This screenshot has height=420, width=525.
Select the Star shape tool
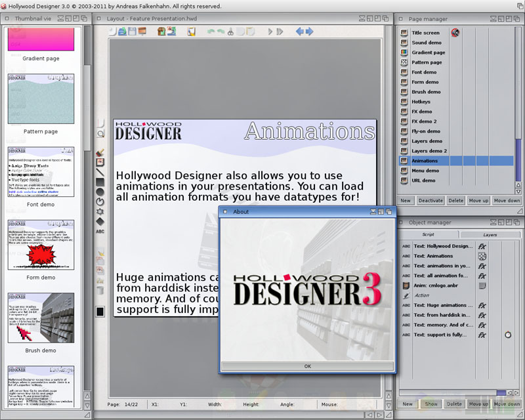coord(100,212)
